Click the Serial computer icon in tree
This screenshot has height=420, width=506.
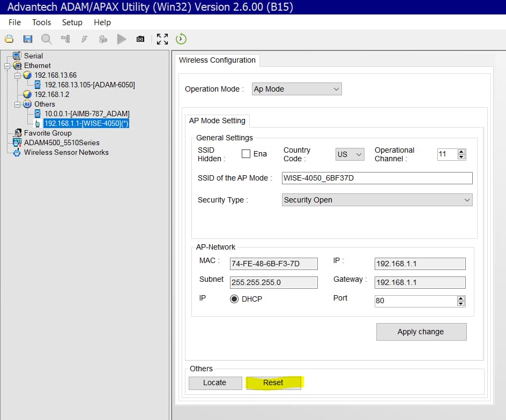[17, 56]
